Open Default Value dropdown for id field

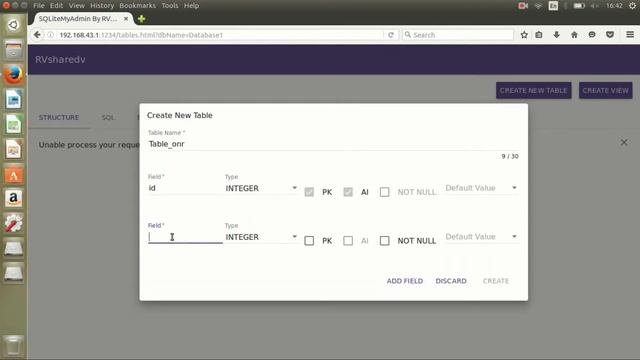click(x=481, y=188)
